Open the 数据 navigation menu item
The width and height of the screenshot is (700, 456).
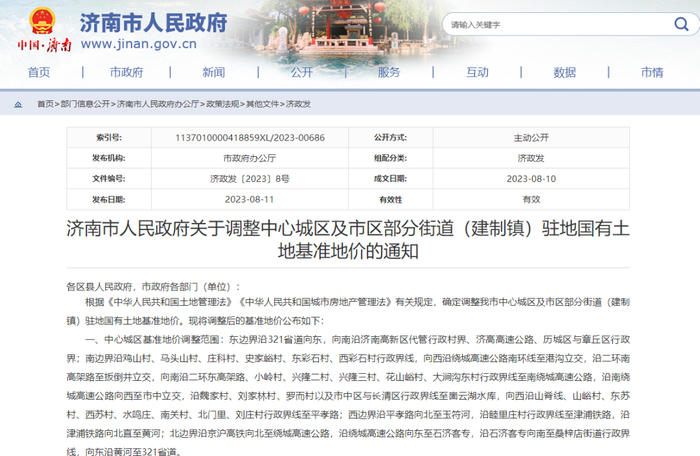coord(564,72)
